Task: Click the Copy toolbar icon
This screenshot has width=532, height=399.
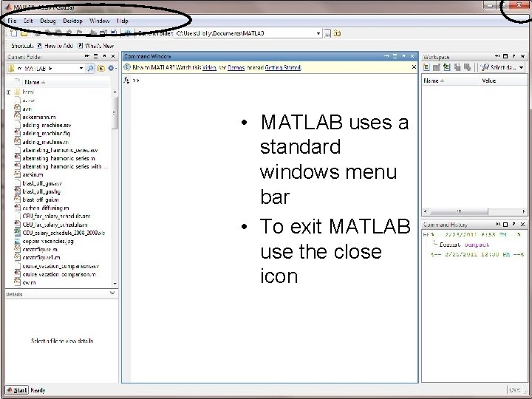Action: [x=49, y=33]
